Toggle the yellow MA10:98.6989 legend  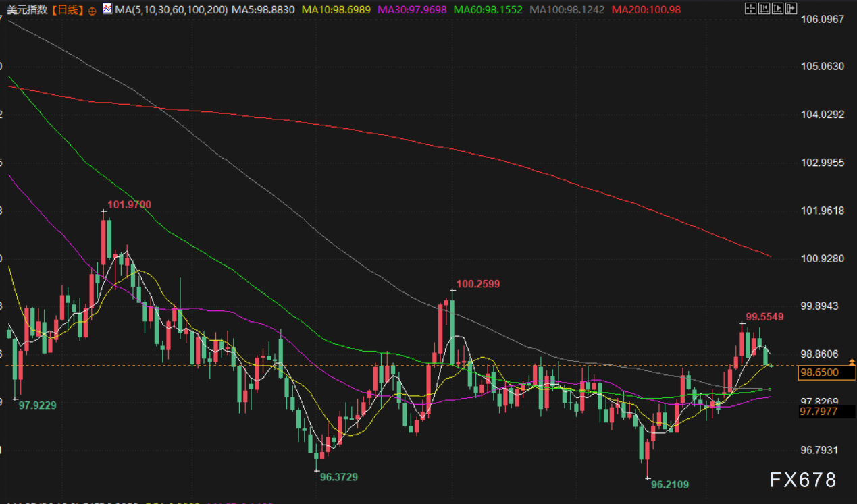(x=337, y=10)
